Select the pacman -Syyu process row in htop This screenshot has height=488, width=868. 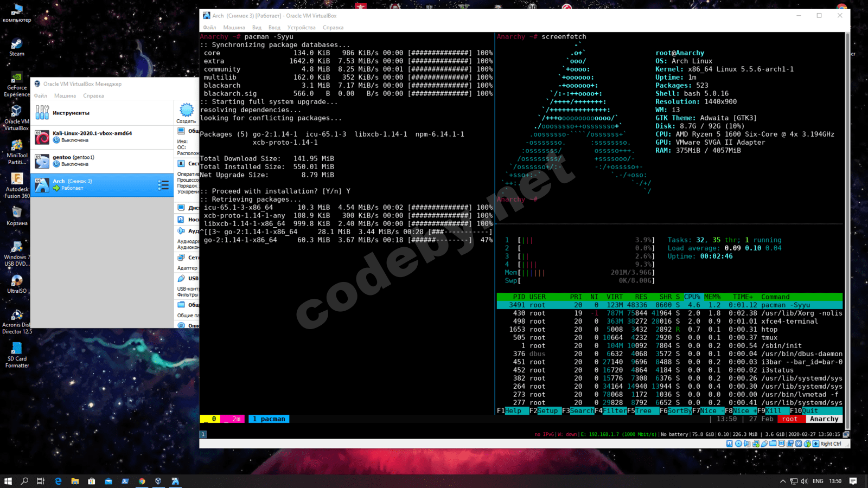coord(669,305)
